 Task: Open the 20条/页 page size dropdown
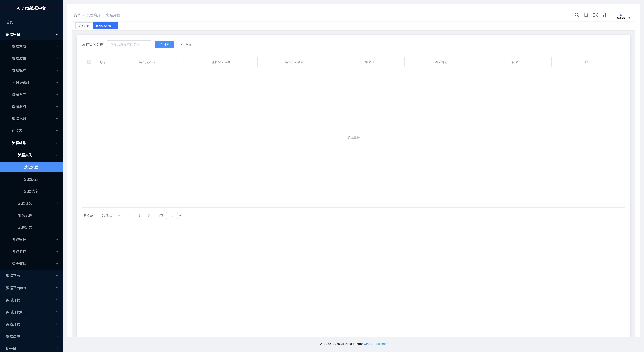point(109,216)
